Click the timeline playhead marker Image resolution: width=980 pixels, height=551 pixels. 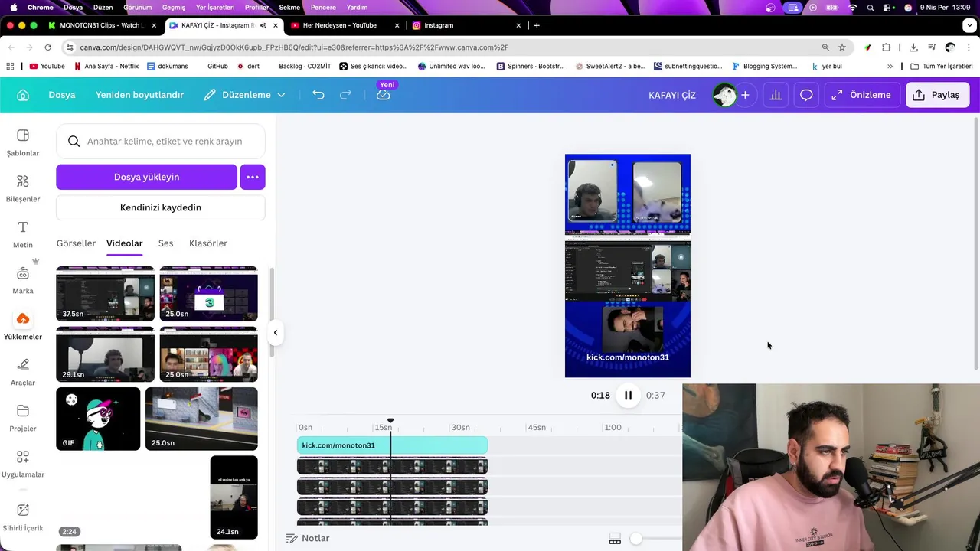(390, 422)
